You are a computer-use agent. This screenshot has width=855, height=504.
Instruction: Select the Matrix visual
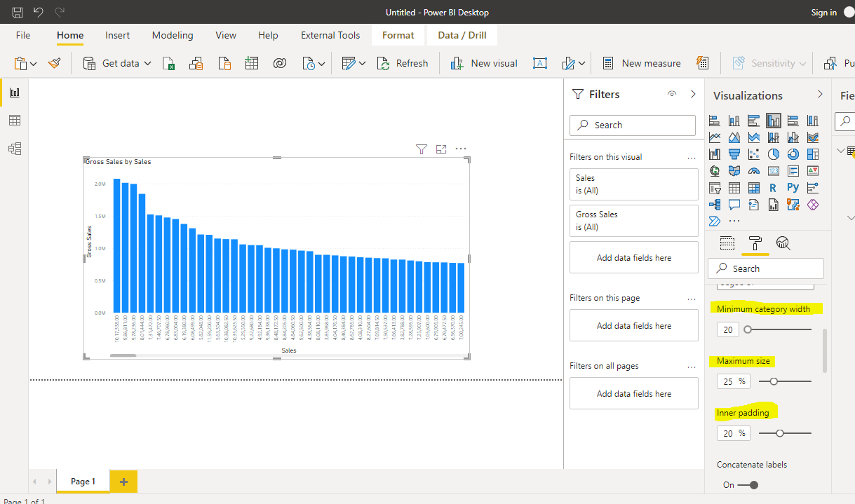click(x=754, y=187)
